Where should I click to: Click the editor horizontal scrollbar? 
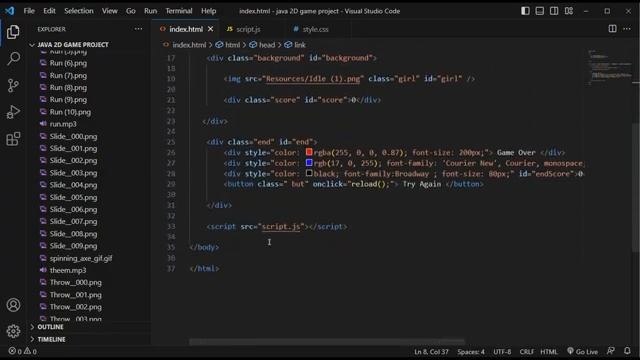[x=327, y=341]
